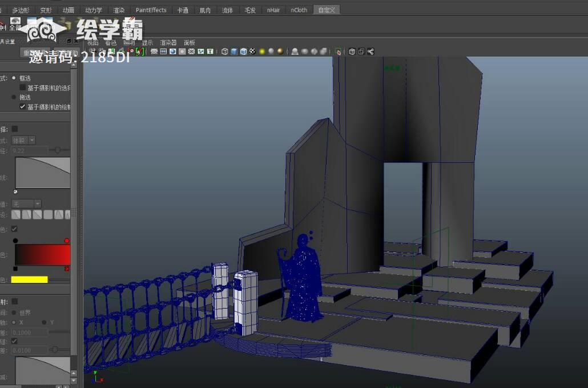This screenshot has width=588, height=388.
Task: Click the X-ray active components half-sphere icon
Action: tap(314, 52)
